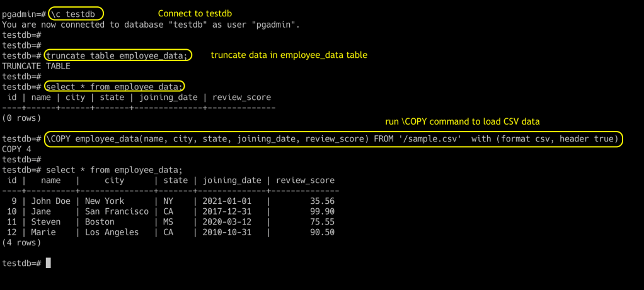
Task: Click the "You are now connected" message line
Action: click(151, 25)
